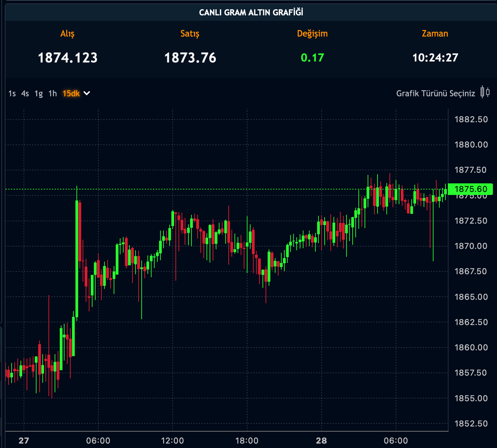Click the 1865.00 price axis label
The width and height of the screenshot is (497, 448).
click(471, 297)
